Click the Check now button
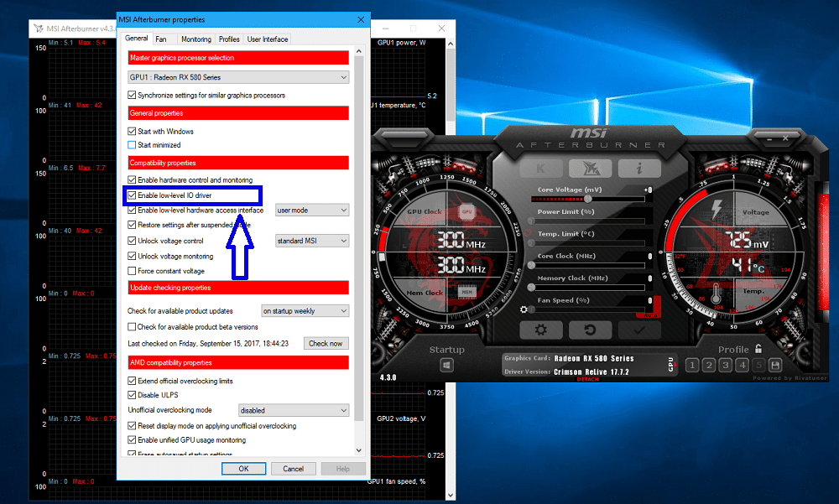The height and width of the screenshot is (504, 839). coord(326,344)
